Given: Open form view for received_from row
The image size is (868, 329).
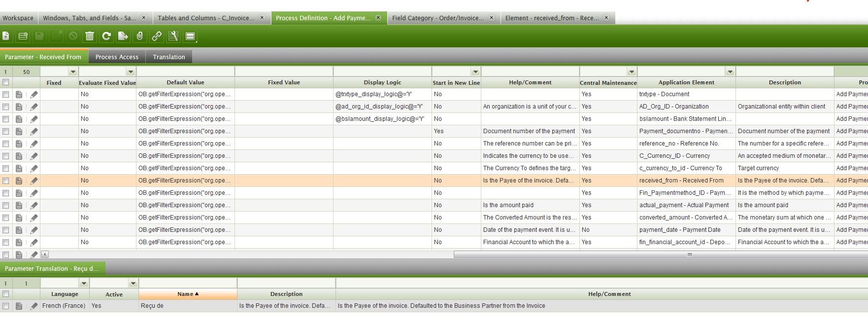Looking at the screenshot, I should pos(19,181).
